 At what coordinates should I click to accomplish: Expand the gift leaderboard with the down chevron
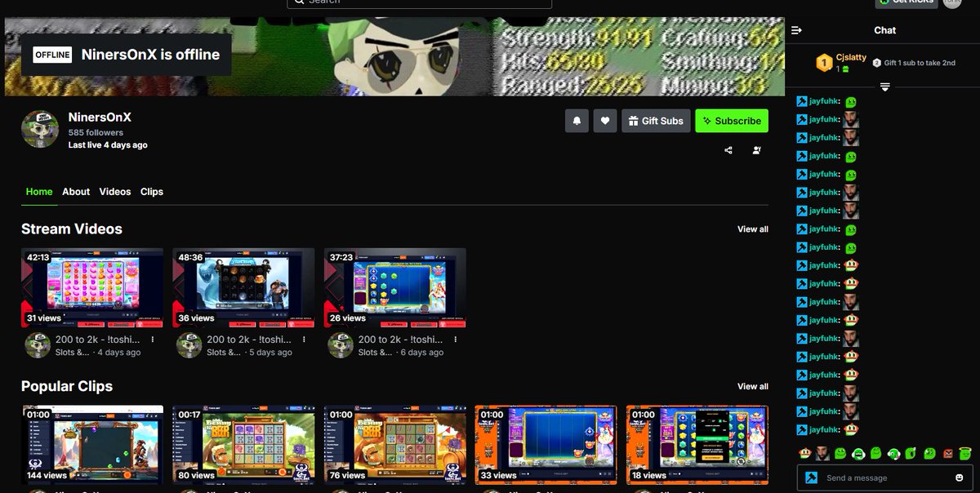pyautogui.click(x=884, y=87)
